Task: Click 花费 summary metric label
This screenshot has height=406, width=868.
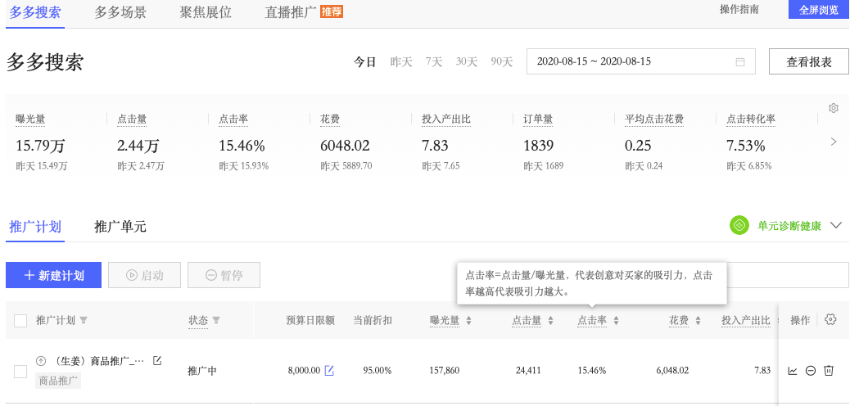Action: click(x=330, y=119)
